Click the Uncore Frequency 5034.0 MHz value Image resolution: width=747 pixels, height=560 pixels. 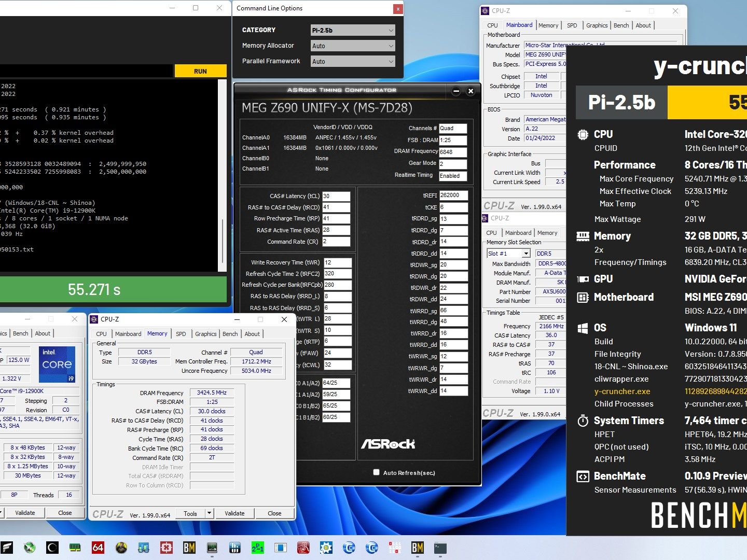coord(256,371)
